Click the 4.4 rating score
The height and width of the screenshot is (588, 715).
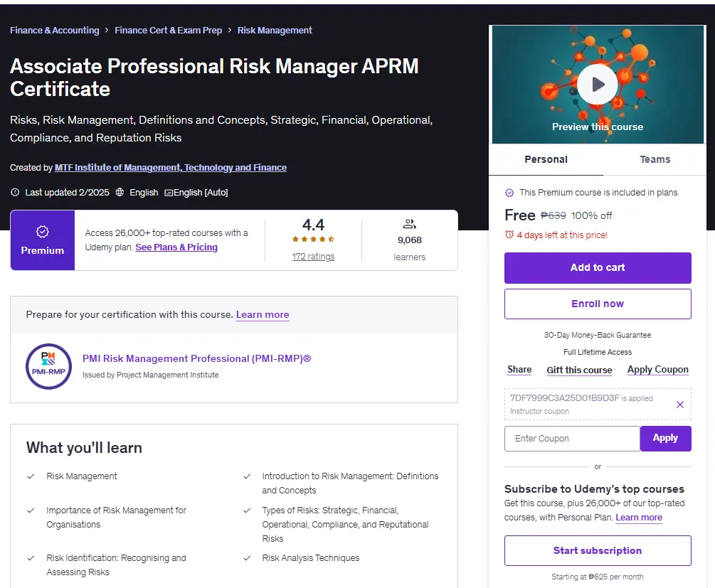coord(313,225)
